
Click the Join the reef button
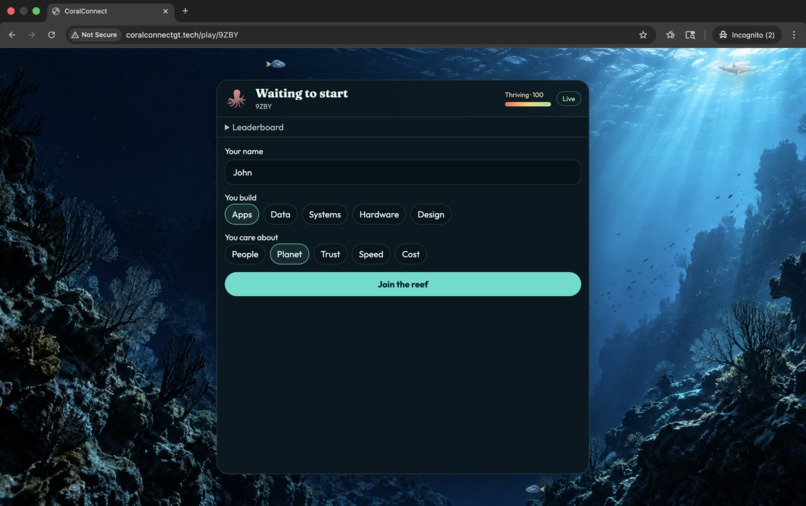tap(402, 284)
